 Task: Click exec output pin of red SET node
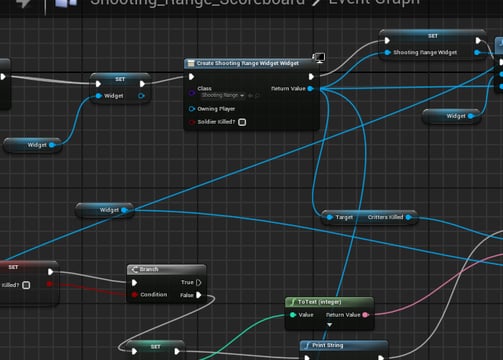51,272
